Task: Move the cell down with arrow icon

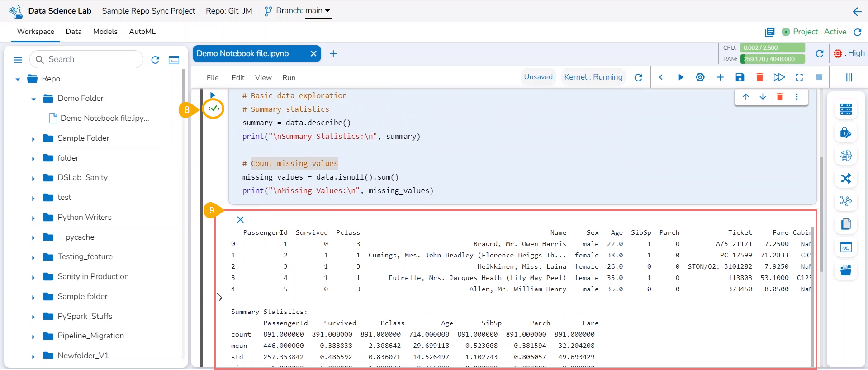Action: tap(763, 97)
